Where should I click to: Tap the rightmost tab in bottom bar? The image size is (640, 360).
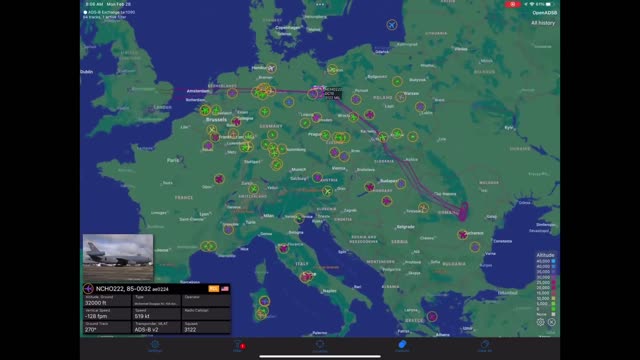(484, 346)
